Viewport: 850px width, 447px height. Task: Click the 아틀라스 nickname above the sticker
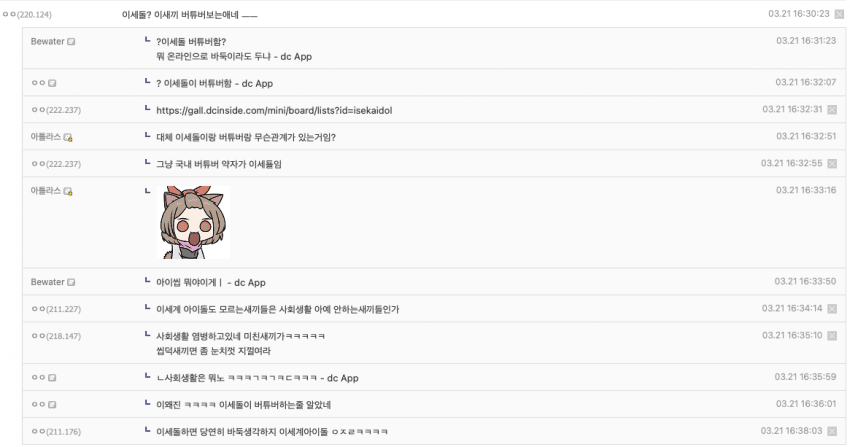point(46,191)
